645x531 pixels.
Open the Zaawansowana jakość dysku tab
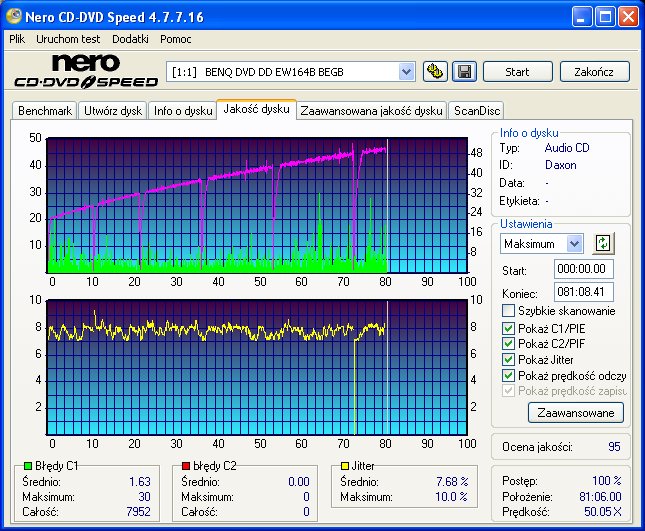[371, 111]
